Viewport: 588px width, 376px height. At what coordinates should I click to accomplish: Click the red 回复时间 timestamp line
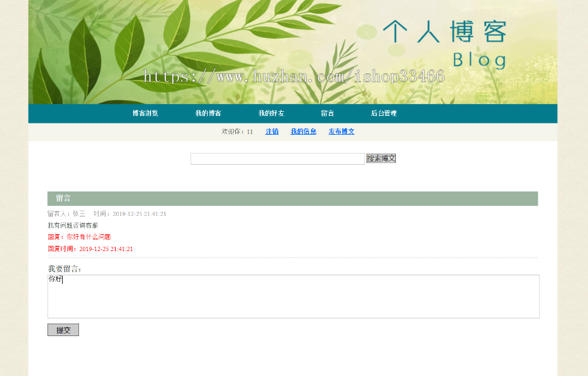(x=90, y=248)
